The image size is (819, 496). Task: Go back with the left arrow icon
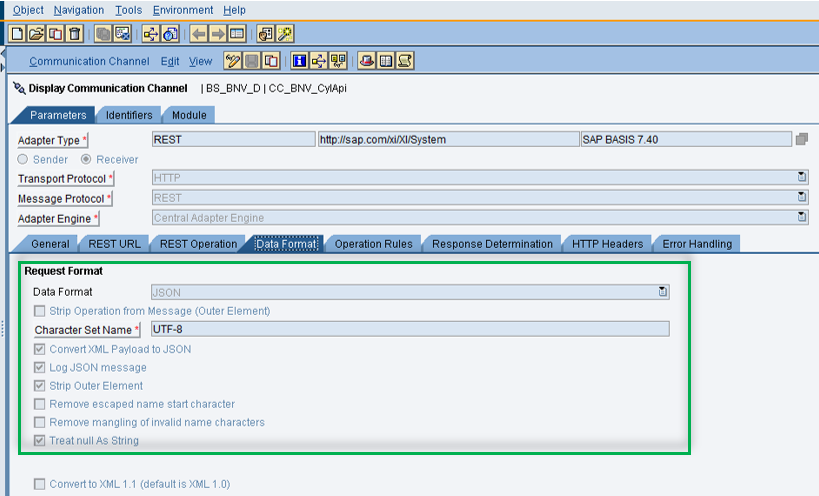(198, 34)
